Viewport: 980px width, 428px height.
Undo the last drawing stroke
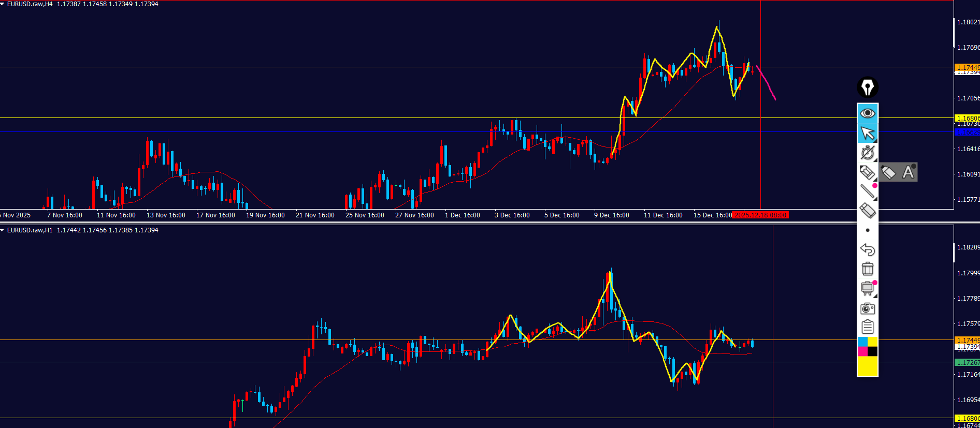pyautogui.click(x=868, y=250)
